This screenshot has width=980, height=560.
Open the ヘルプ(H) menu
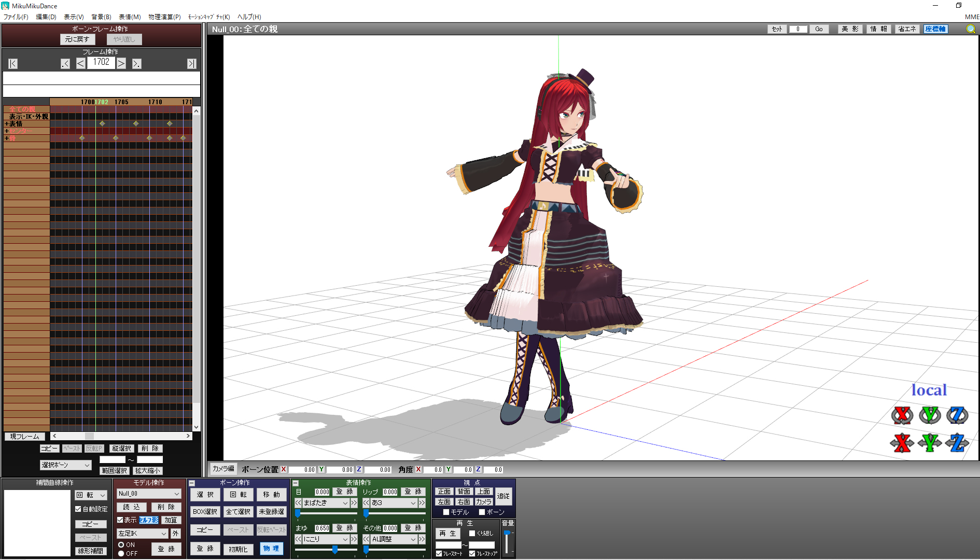tap(249, 17)
